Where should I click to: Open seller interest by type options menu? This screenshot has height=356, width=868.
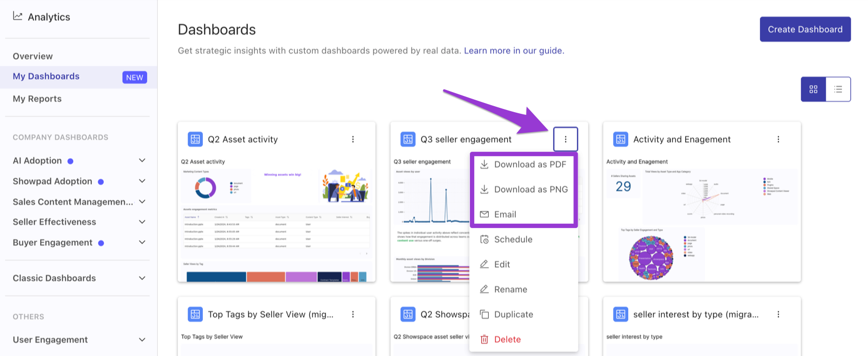pos(778,314)
